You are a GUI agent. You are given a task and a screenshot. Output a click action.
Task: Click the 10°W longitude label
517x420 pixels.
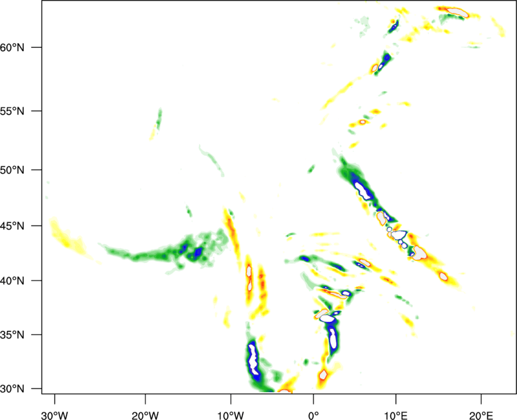coord(231,415)
